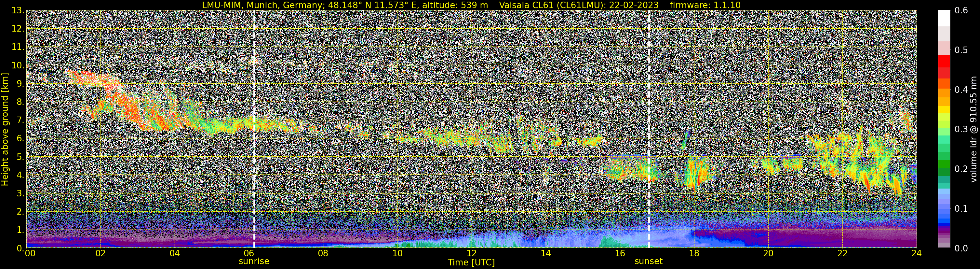Click the height axis tick label '7.'
The height and width of the screenshot is (269, 980).
click(x=20, y=120)
